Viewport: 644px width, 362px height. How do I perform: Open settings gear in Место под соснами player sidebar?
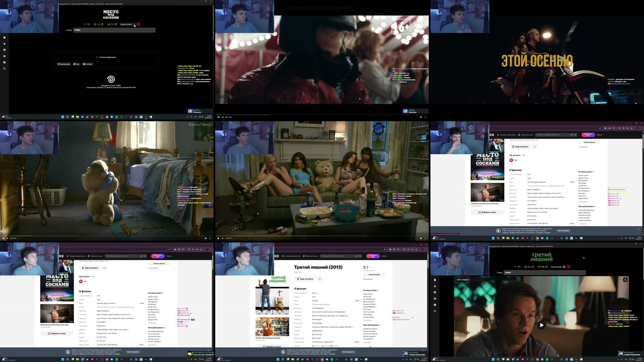(x=4, y=56)
